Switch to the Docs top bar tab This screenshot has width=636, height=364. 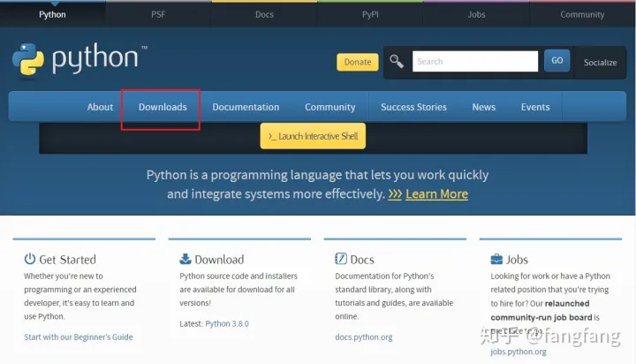tap(264, 15)
